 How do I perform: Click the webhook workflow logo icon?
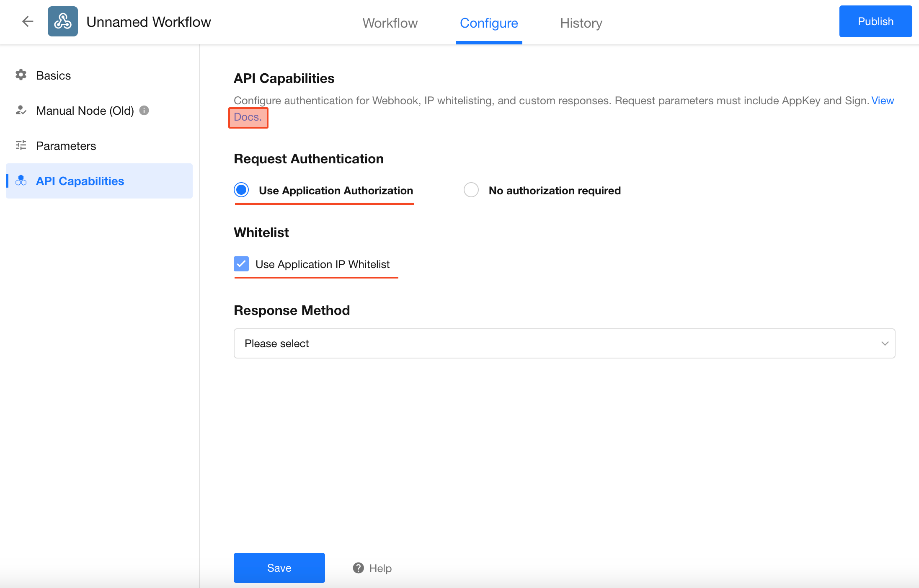coord(63,21)
